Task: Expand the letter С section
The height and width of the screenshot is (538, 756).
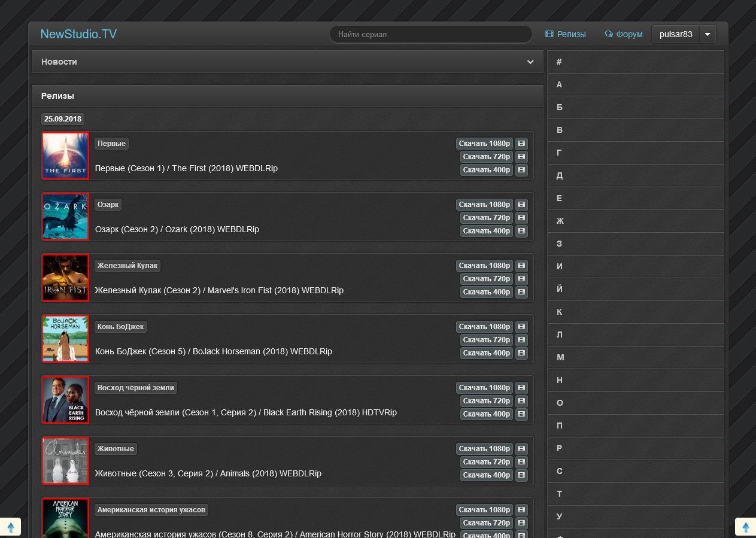Action: tap(636, 472)
